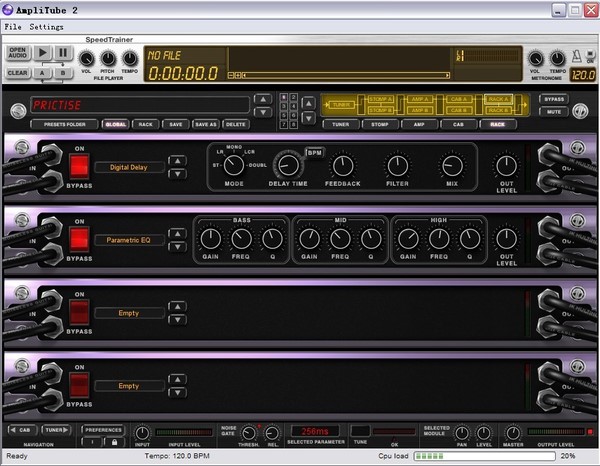Viewport: 600px width, 466px height.
Task: Select the RACK preset scope button
Action: click(145, 124)
